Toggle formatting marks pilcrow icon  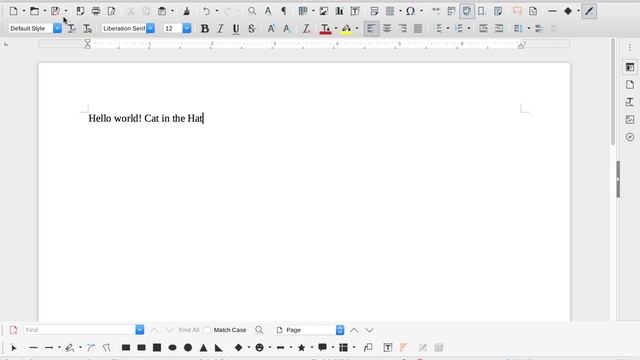coord(284,11)
